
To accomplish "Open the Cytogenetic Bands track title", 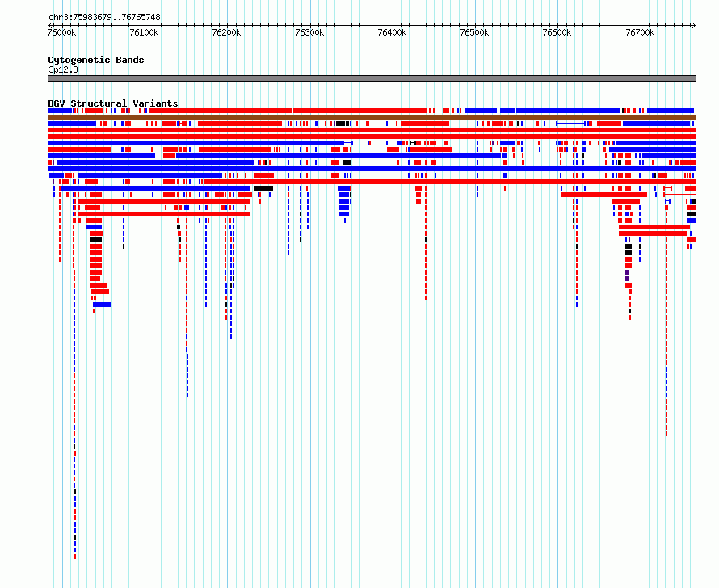I will 96,60.
